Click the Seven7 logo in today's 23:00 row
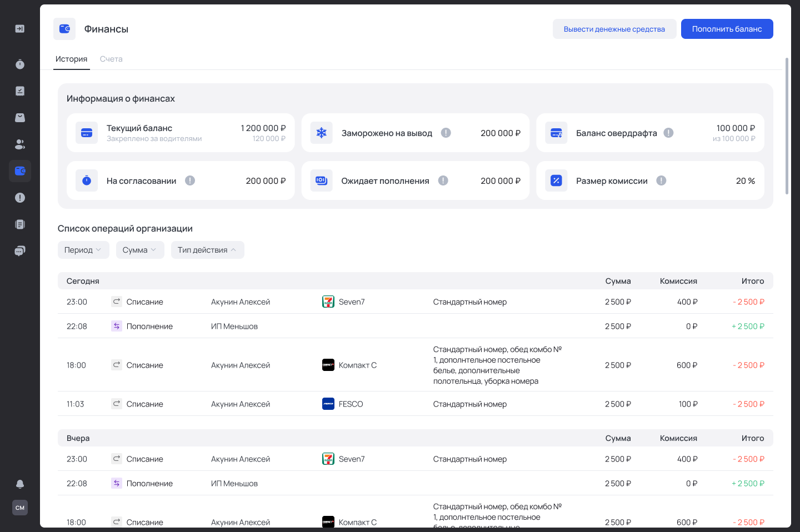Viewport: 800px width, 532px height. point(328,302)
